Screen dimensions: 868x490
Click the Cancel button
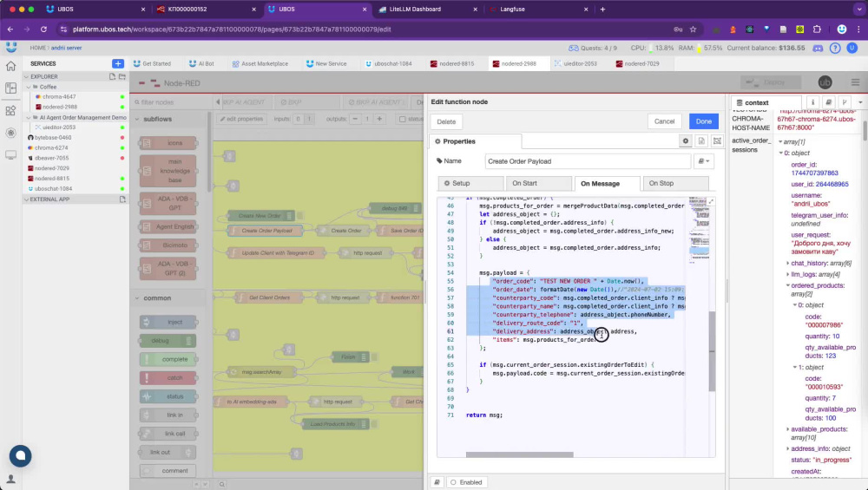click(664, 121)
